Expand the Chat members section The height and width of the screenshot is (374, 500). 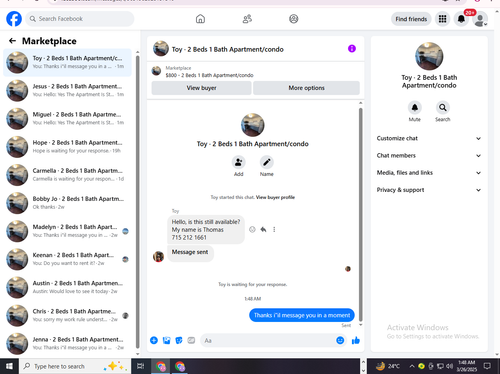429,156
